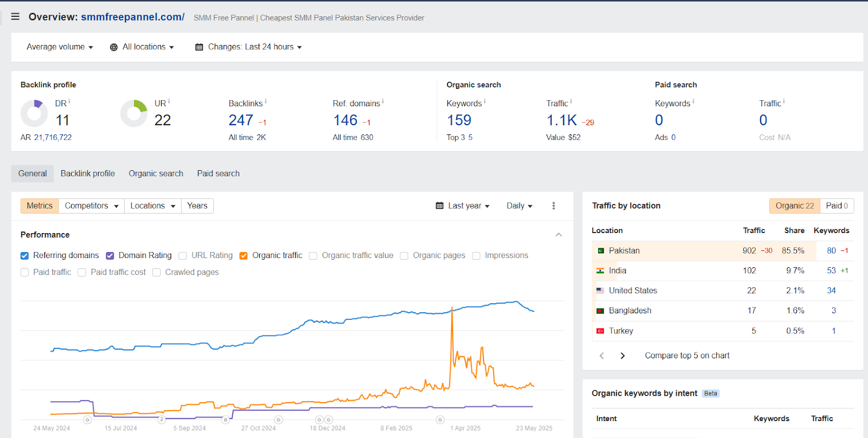
Task: Click the organic Keywords value 159
Action: point(459,120)
